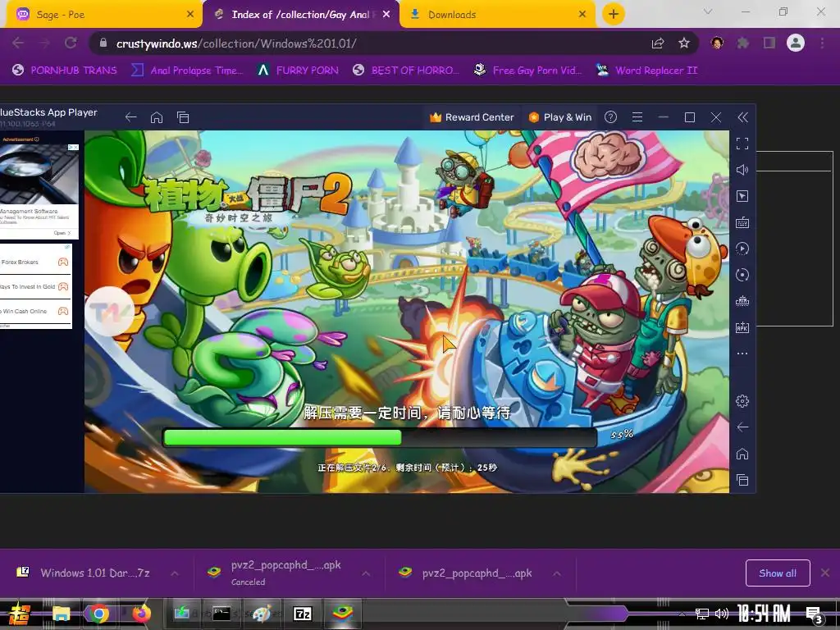
Task: Open the memory trim icon in the sidebar
Action: point(742,301)
